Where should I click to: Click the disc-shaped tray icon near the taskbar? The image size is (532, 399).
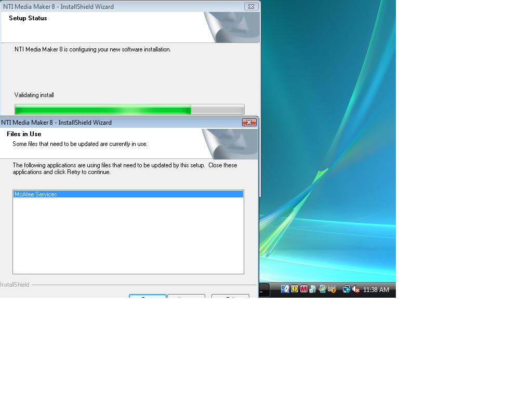tap(285, 289)
